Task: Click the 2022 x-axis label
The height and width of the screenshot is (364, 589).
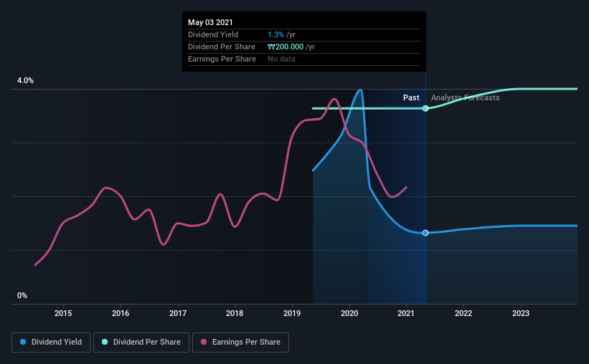Action: [x=463, y=313]
